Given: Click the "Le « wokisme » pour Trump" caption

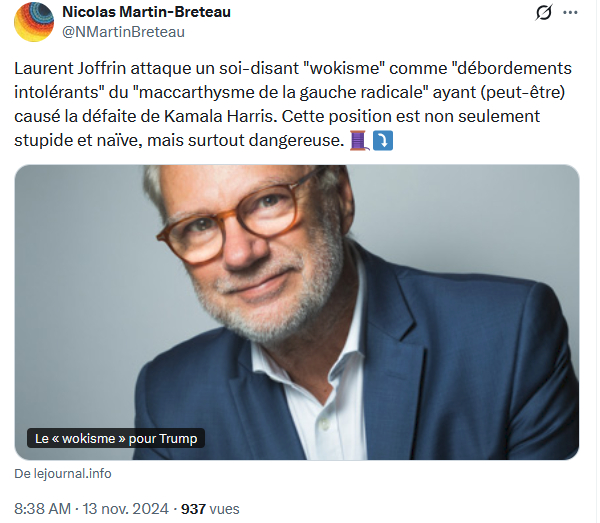Looking at the screenshot, I should 116,438.
